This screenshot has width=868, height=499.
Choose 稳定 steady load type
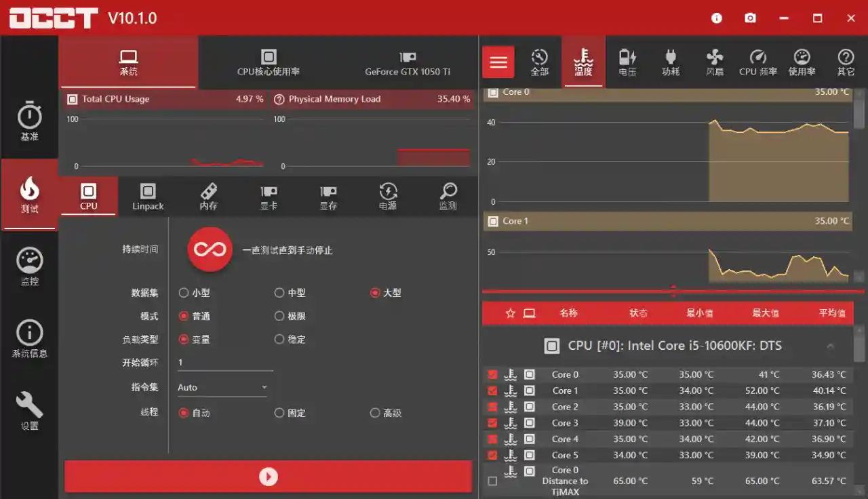pyautogui.click(x=279, y=339)
